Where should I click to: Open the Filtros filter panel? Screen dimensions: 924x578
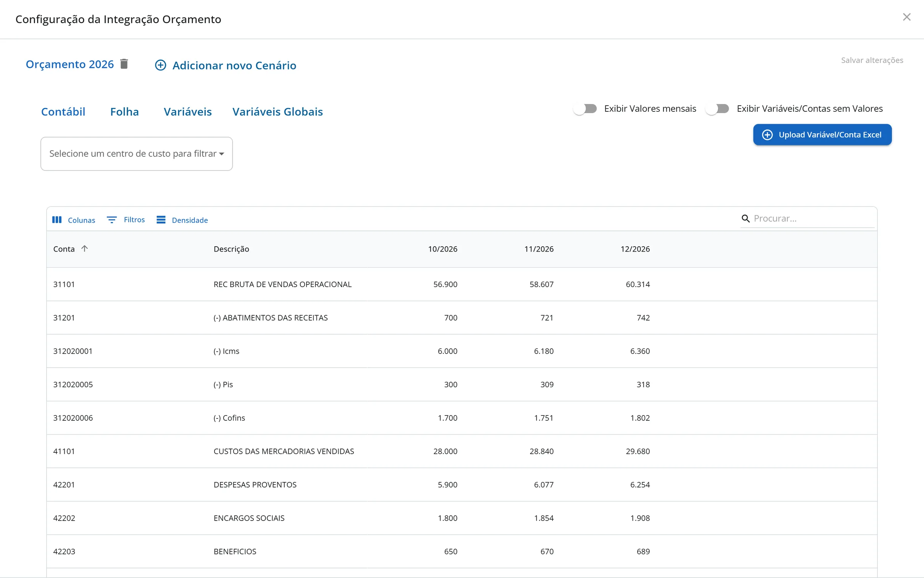126,220
